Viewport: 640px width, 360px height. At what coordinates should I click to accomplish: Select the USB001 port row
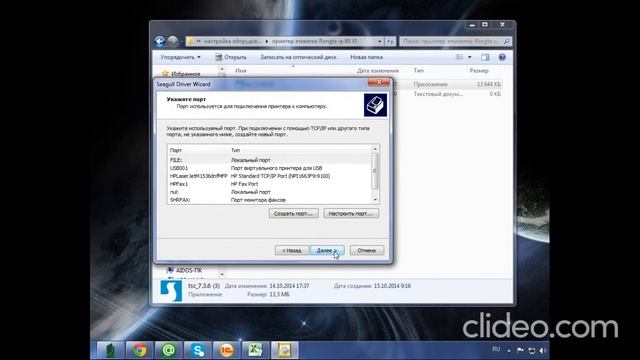pyautogui.click(x=269, y=168)
